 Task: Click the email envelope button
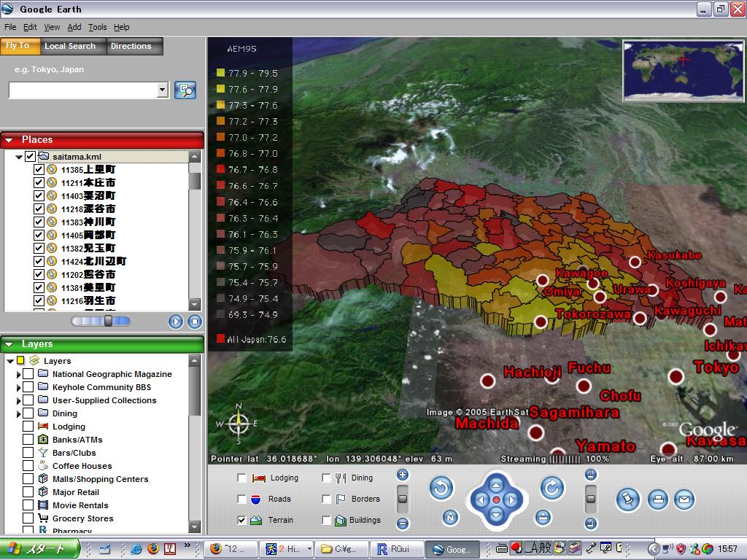click(684, 499)
